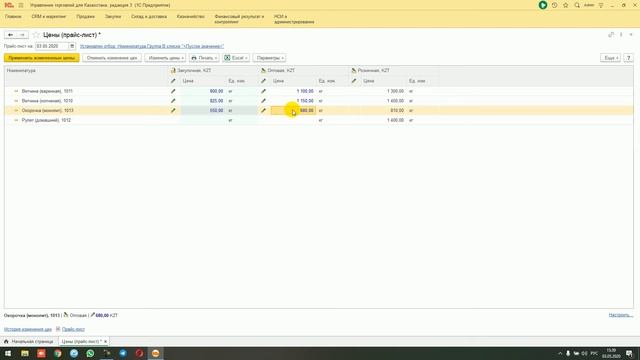Expand the Excel dropdown

236,58
